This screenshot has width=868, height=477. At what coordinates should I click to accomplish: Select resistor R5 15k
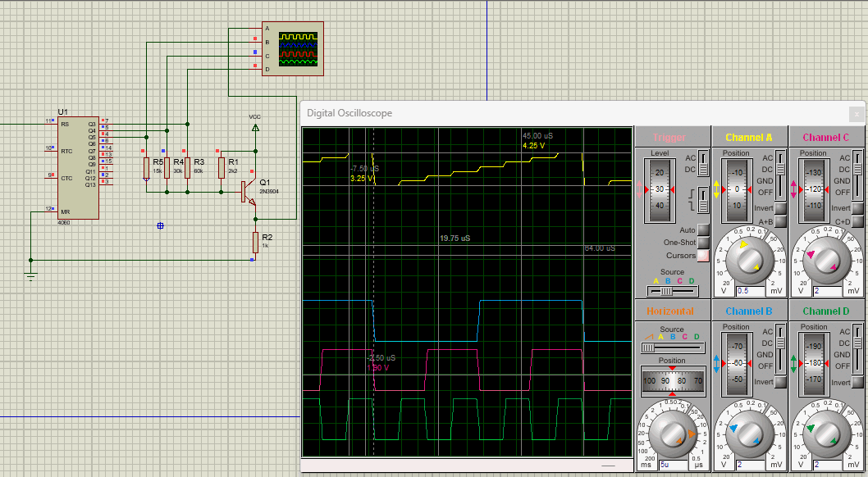[146, 167]
